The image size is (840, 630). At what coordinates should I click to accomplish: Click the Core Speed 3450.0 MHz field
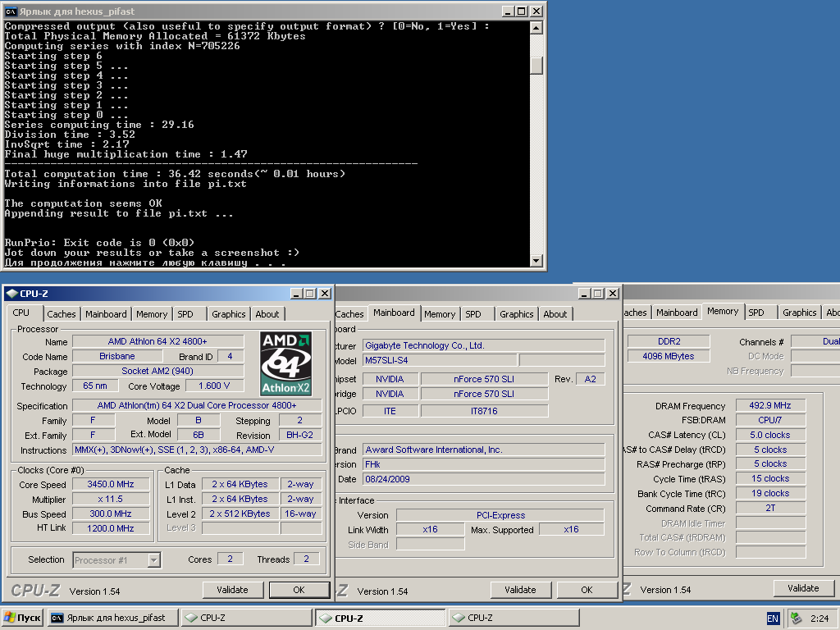[x=111, y=484]
